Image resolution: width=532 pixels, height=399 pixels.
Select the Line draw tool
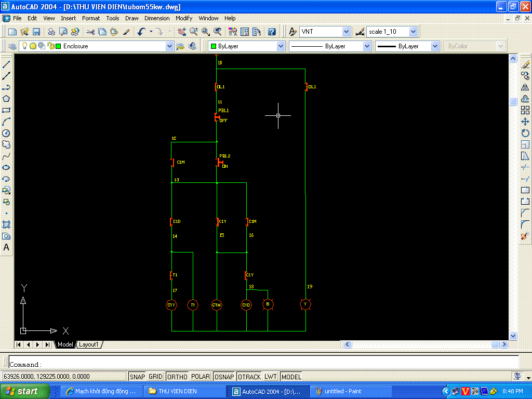(x=7, y=64)
